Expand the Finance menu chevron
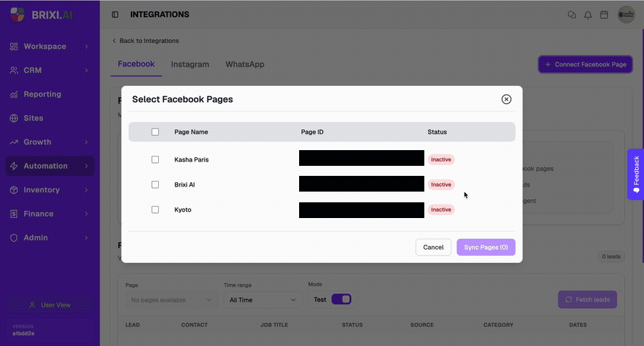 click(87, 214)
